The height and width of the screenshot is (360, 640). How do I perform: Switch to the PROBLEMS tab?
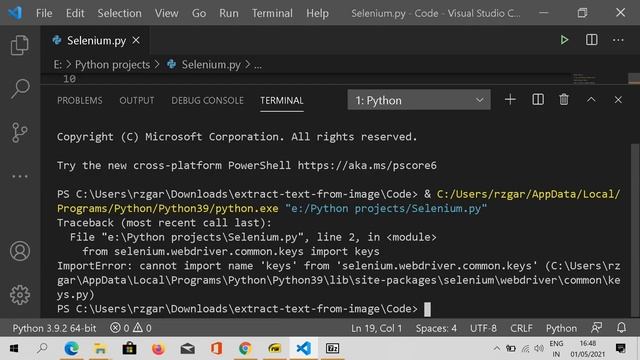pyautogui.click(x=80, y=100)
